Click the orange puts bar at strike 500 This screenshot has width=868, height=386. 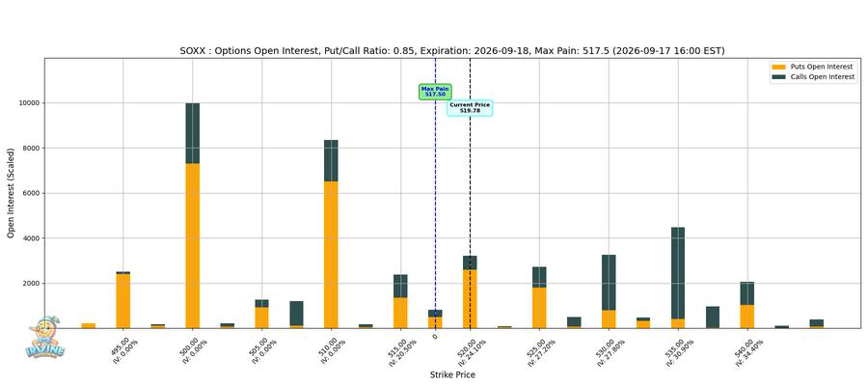[x=193, y=245]
